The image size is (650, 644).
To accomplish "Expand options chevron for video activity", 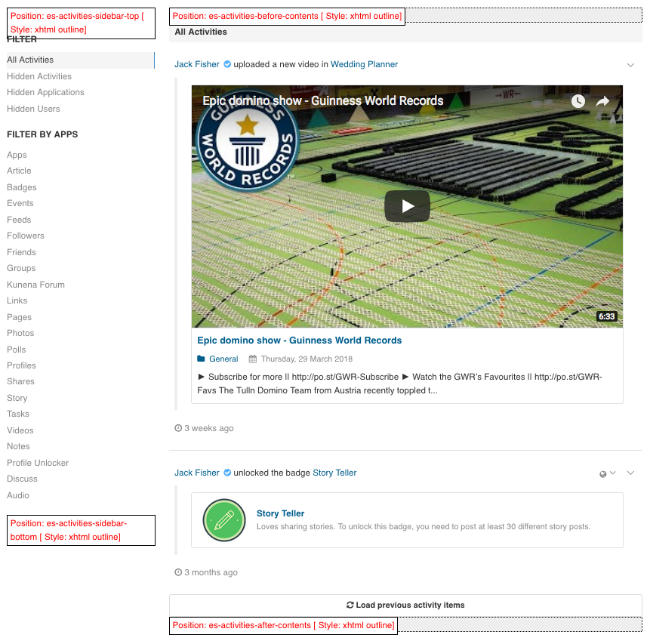I will pyautogui.click(x=630, y=65).
